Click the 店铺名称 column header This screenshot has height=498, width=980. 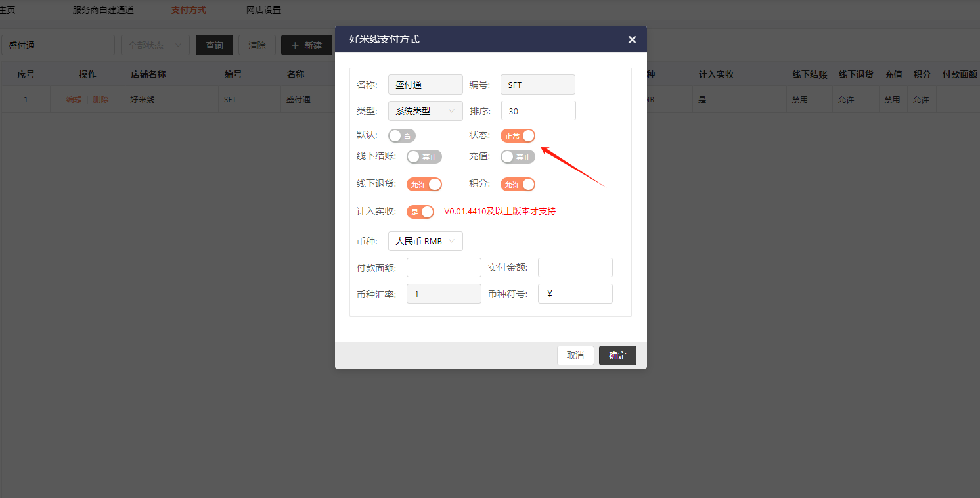point(148,74)
